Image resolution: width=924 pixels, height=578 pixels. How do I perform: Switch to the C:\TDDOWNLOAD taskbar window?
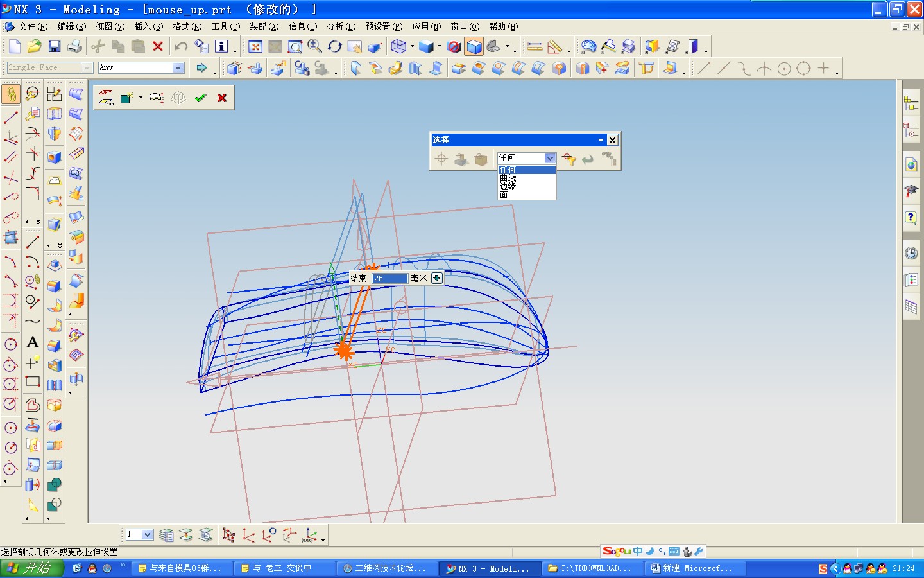tap(590, 568)
